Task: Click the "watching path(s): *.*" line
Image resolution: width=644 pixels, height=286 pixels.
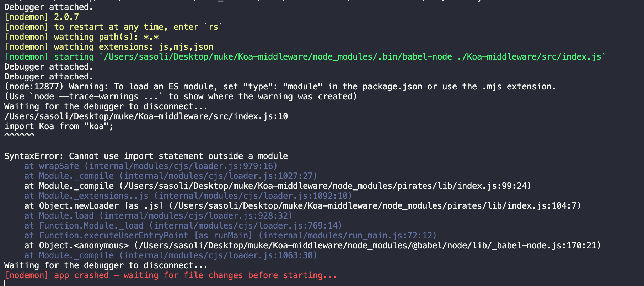Action: click(x=81, y=37)
